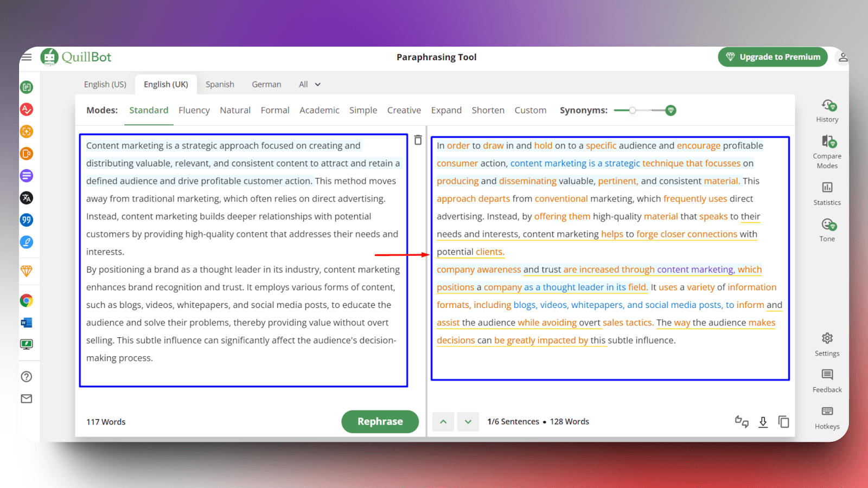
Task: Select the Creative mode
Action: [x=404, y=110]
